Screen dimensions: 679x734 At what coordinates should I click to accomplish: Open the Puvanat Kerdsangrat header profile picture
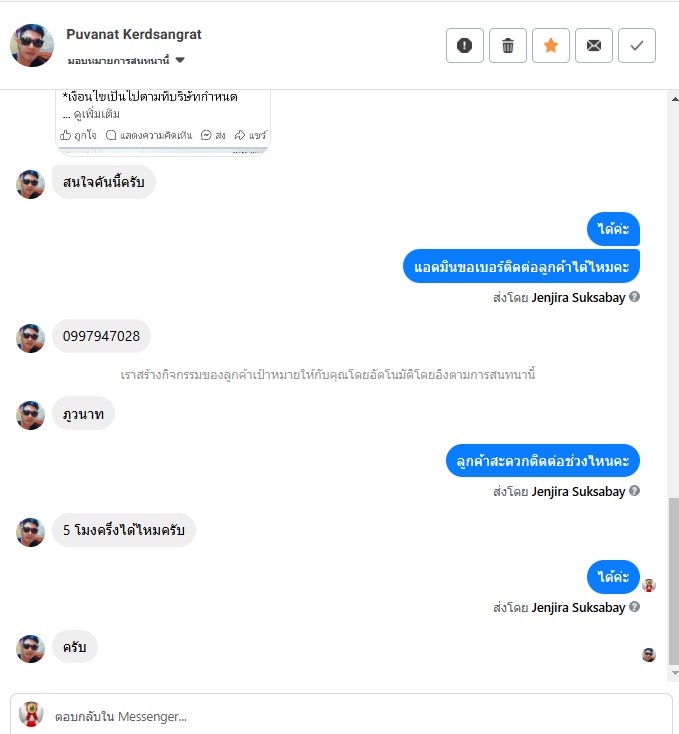[x=32, y=45]
